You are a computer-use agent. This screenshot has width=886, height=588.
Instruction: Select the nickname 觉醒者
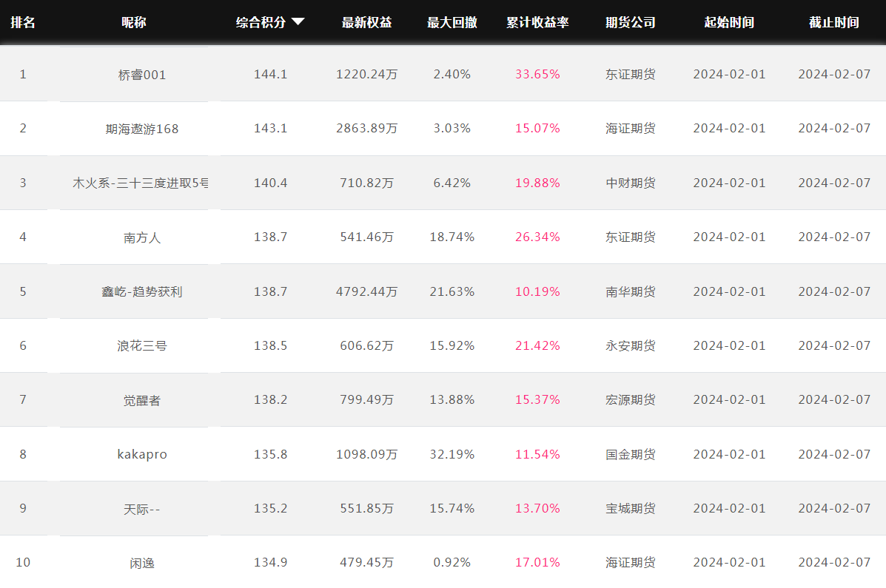click(x=142, y=400)
